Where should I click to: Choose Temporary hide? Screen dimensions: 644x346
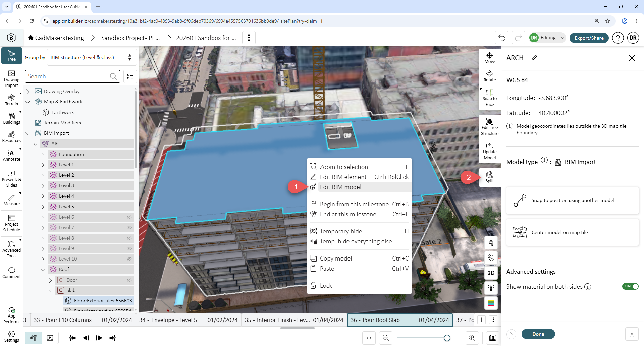point(359,231)
